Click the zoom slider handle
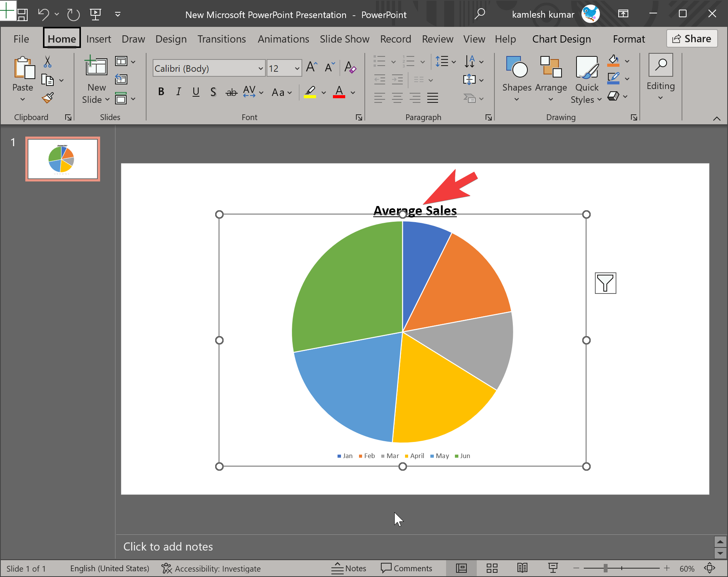 605,568
